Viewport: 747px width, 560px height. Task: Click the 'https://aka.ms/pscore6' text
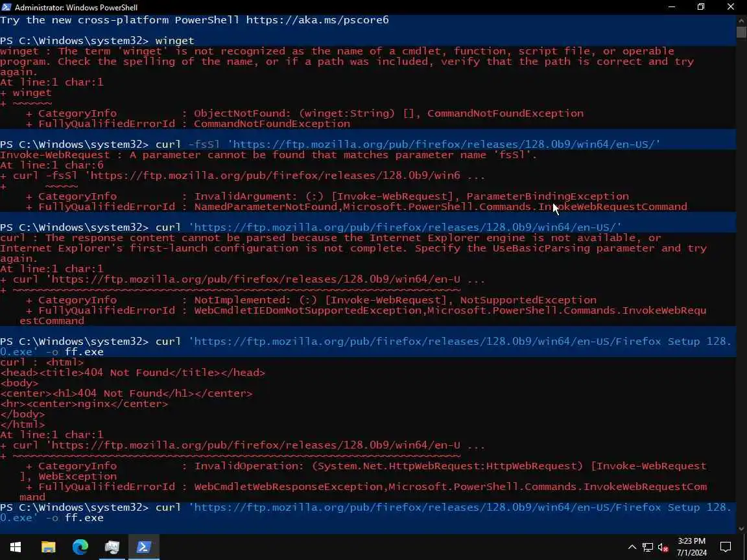(317, 20)
